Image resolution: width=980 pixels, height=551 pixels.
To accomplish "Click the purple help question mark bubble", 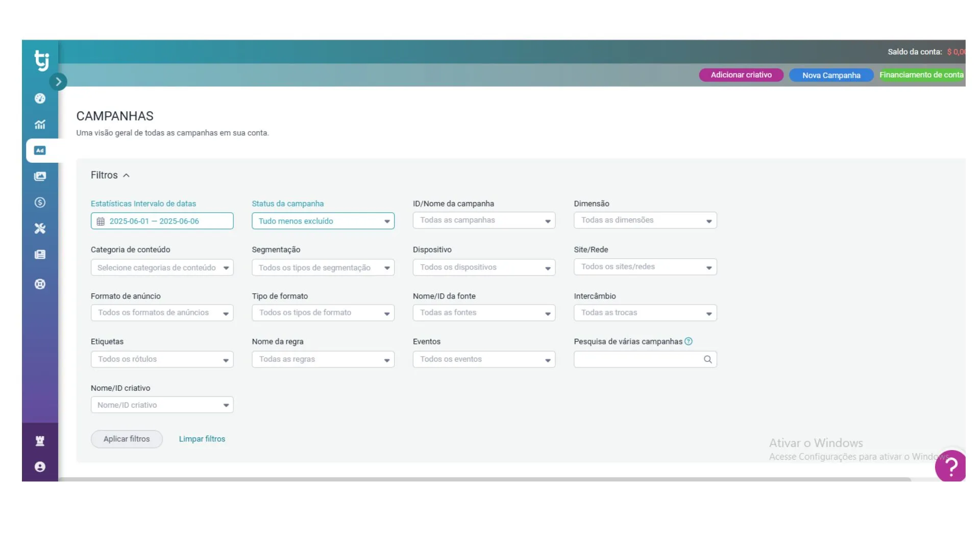I will (x=950, y=466).
